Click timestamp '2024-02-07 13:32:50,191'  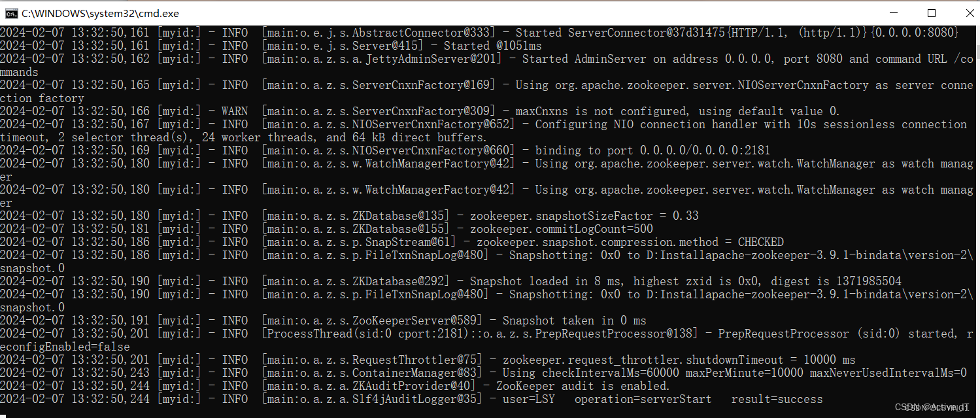tap(75, 321)
